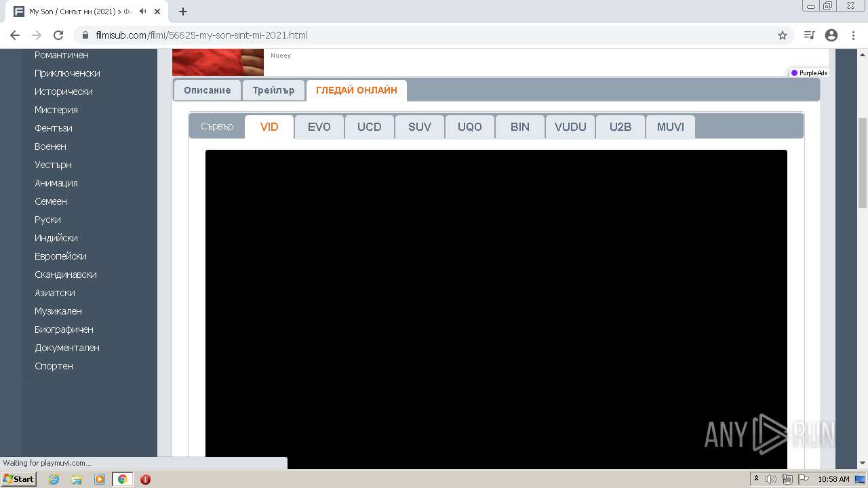The width and height of the screenshot is (868, 488).
Task: Open file explorer from taskbar
Action: tap(77, 479)
